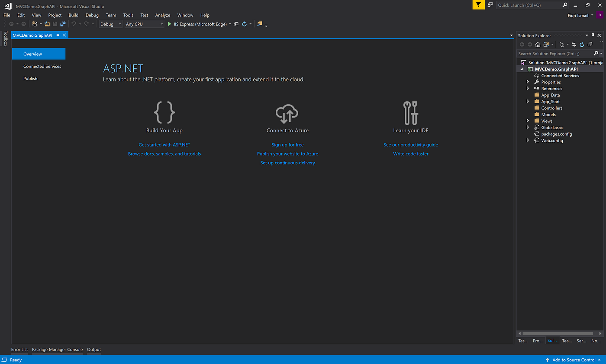Click the Open File folder icon in toolbar
Image resolution: width=606 pixels, height=364 pixels.
click(x=47, y=24)
